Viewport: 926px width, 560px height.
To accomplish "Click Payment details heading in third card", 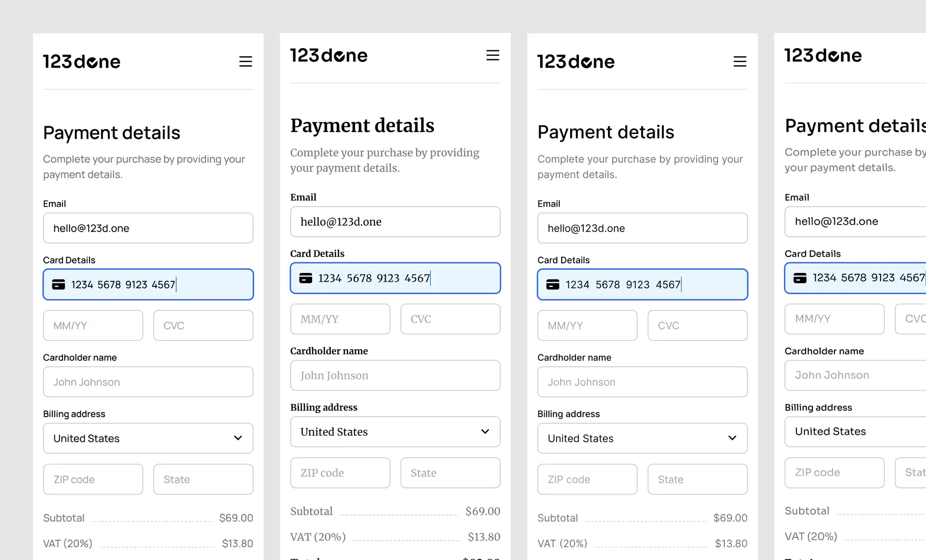I will click(x=606, y=133).
